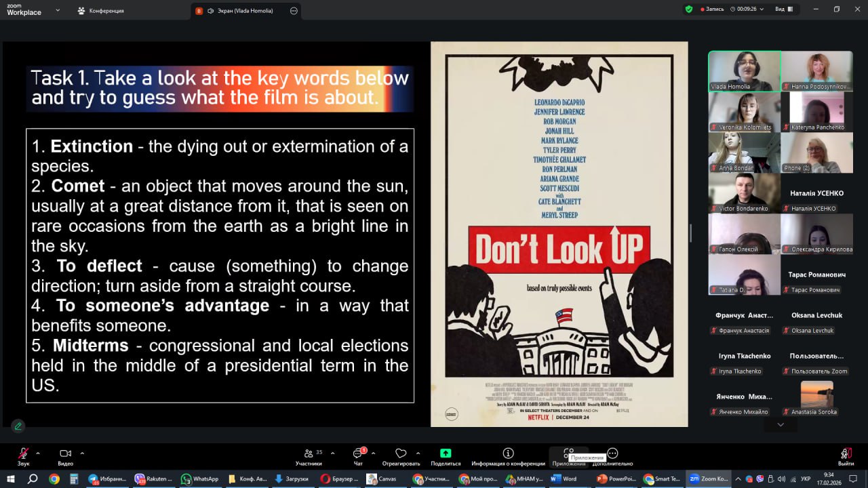This screenshot has height=488, width=868.
Task: Open the Дополнительно more options icon
Action: tap(612, 453)
